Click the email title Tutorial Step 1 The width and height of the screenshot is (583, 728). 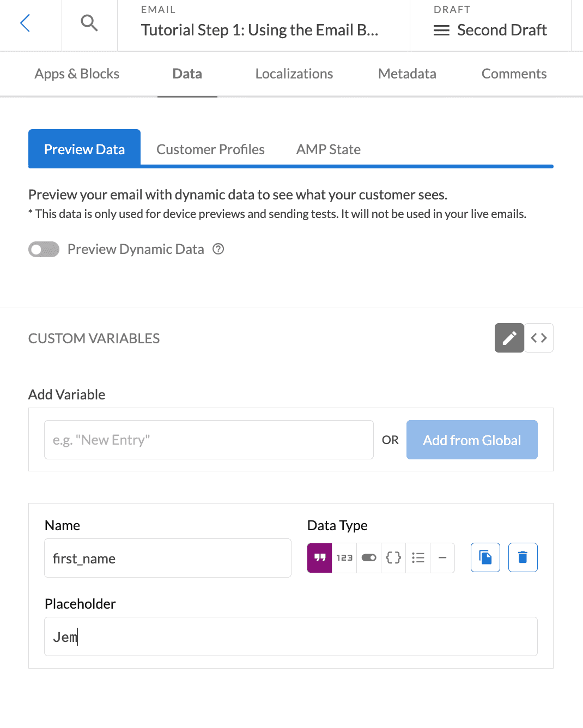pyautogui.click(x=259, y=31)
